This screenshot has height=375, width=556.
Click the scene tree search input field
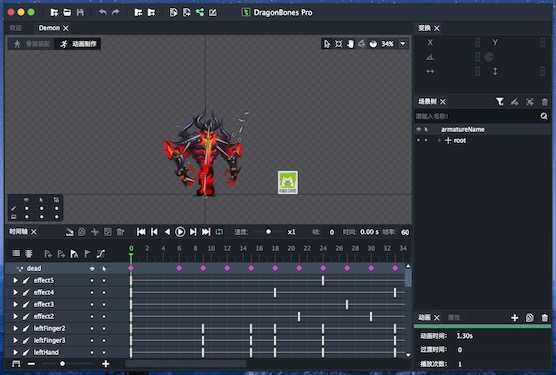(x=477, y=116)
